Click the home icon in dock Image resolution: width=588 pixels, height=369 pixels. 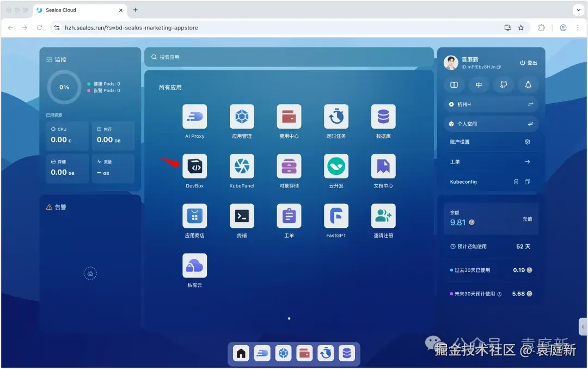(x=241, y=353)
